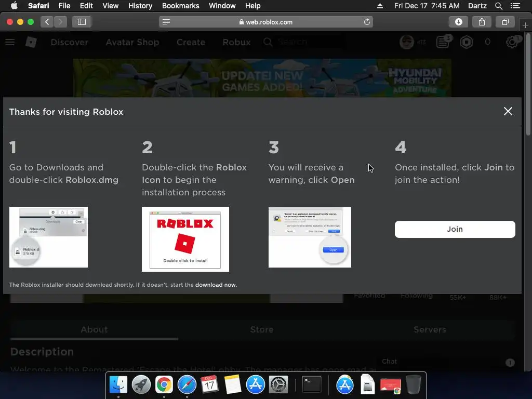Viewport: 532px width, 399px height.
Task: Open the Help menu
Action: 253,6
